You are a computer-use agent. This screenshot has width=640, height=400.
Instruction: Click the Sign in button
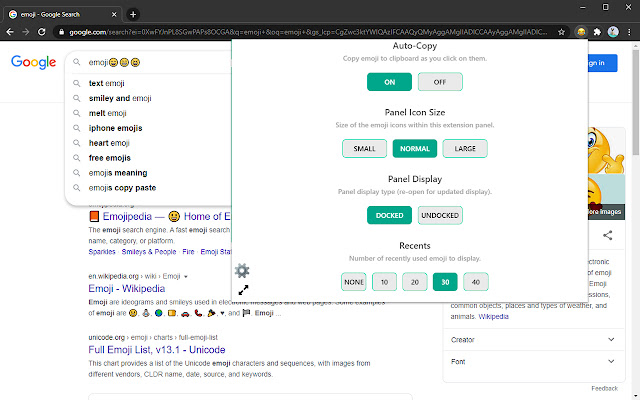[x=602, y=63]
